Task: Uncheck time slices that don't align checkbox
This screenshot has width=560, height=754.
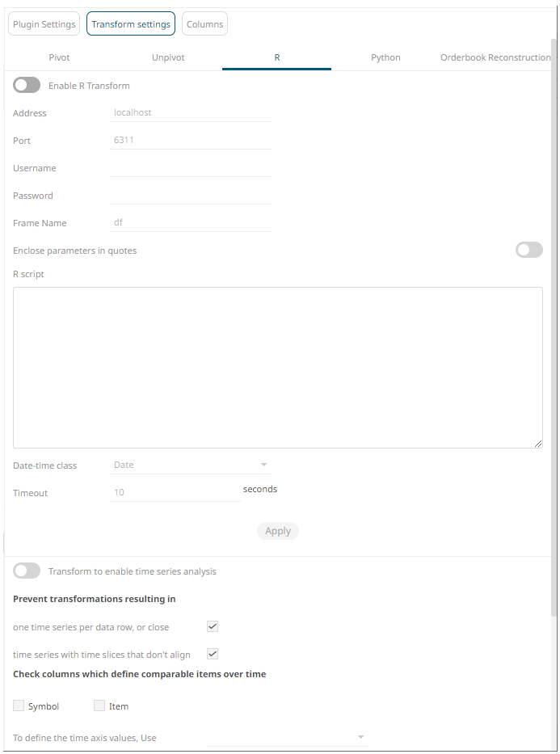Action: 213,654
